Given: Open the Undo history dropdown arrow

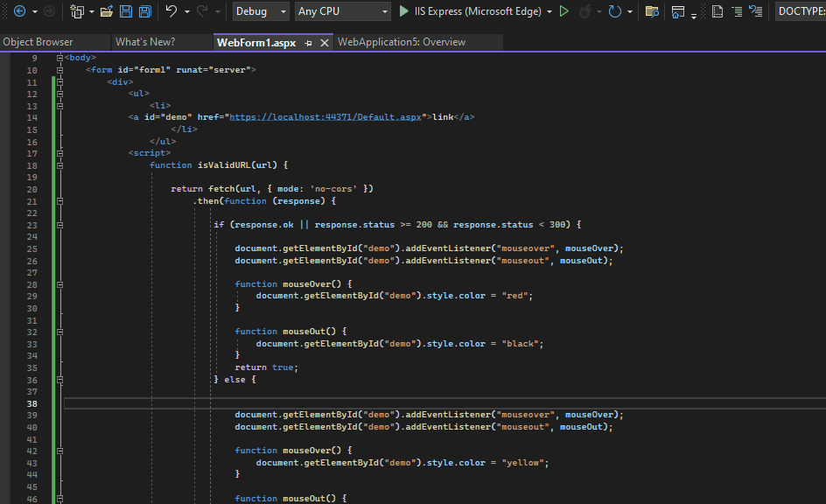Looking at the screenshot, I should pos(187,11).
